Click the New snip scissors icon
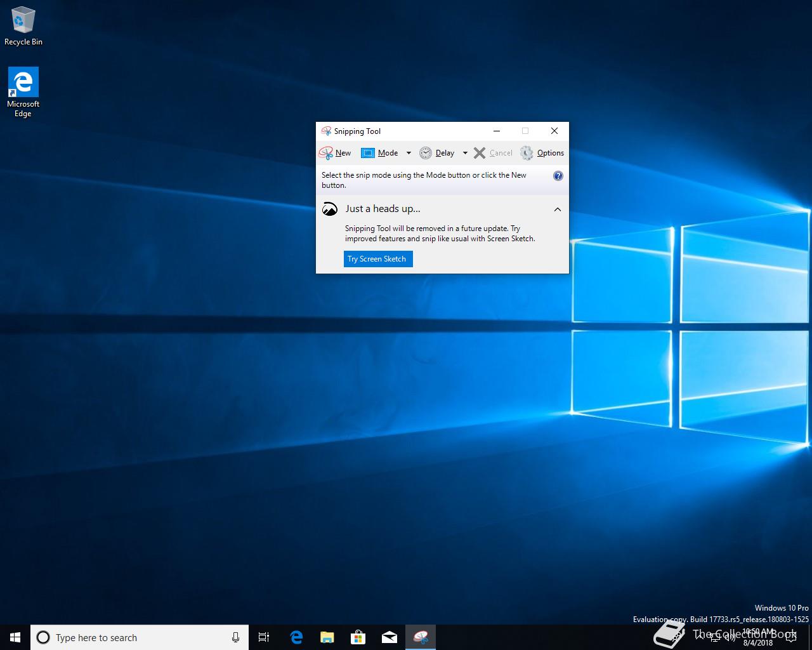The height and width of the screenshot is (650, 812). click(326, 153)
